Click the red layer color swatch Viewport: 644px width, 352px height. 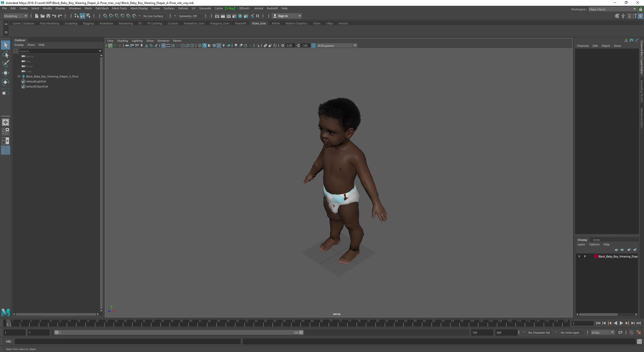tap(595, 256)
